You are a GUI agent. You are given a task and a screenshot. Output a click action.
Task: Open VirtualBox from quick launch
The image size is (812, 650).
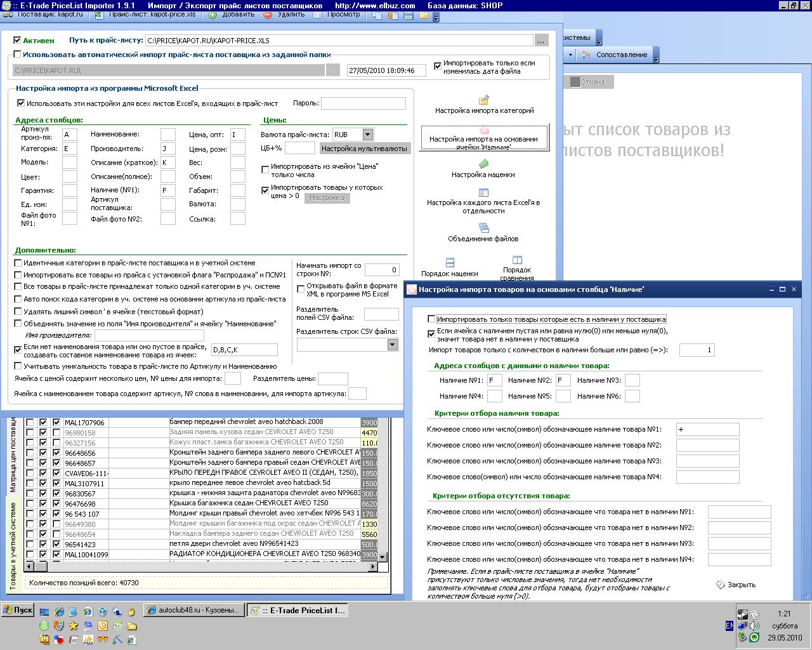coord(103,611)
